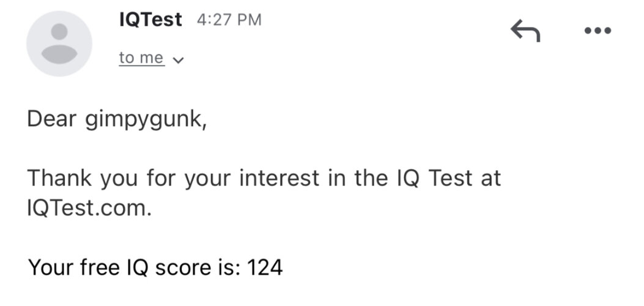Click the sender's gray avatar picture

(59, 43)
